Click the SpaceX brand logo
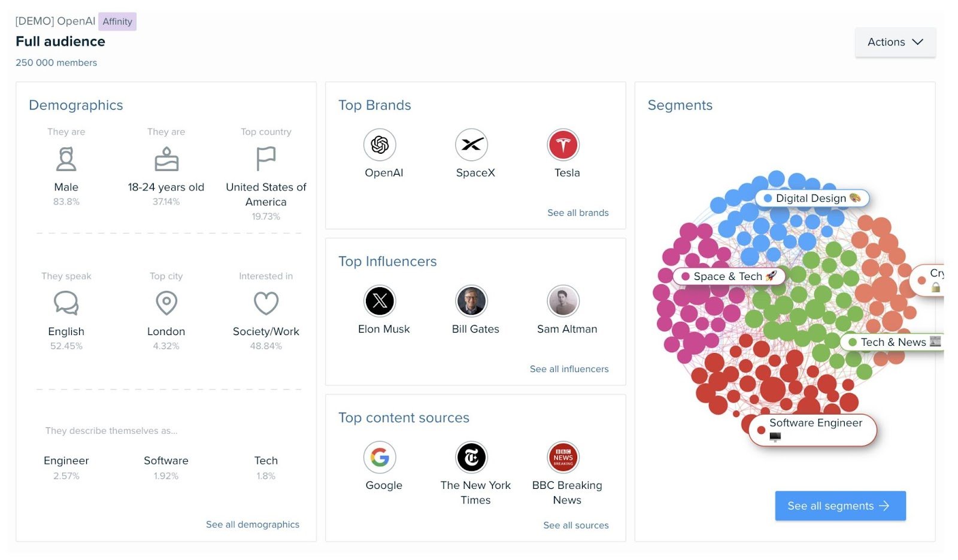This screenshot has height=560, width=958. [474, 144]
